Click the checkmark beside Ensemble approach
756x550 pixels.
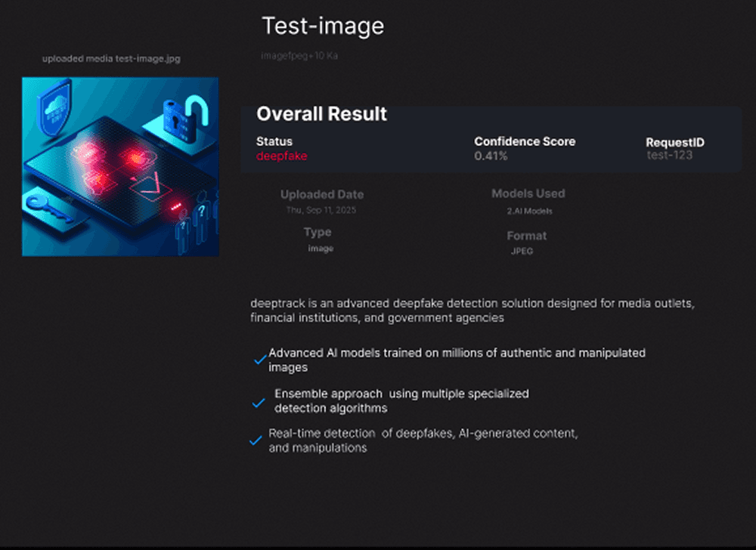(259, 403)
